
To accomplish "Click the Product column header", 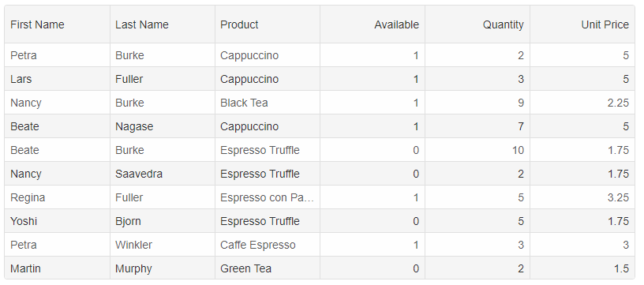I will click(x=268, y=24).
